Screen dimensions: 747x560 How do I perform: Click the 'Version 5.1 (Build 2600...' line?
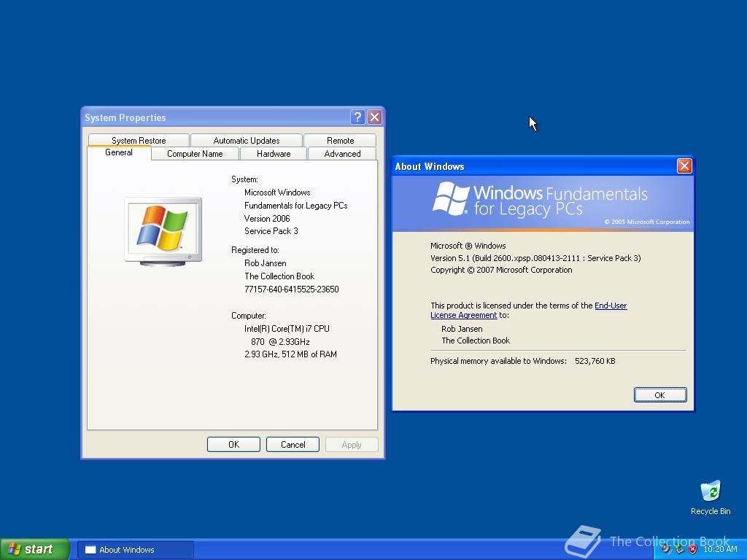coord(535,258)
